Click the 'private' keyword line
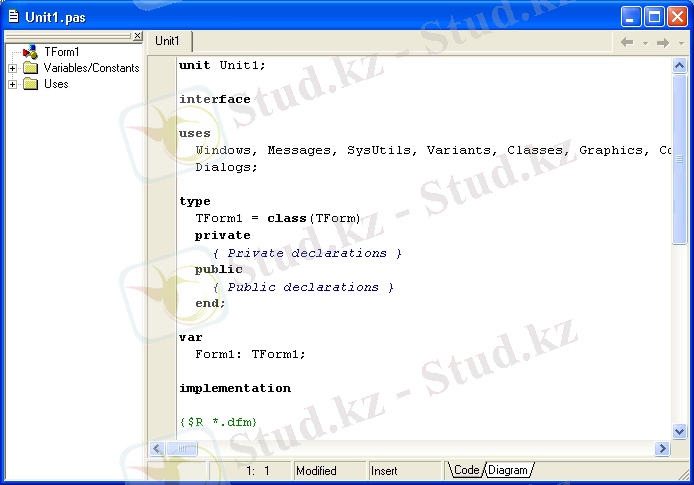Screen dimensions: 694x485 pos(223,235)
